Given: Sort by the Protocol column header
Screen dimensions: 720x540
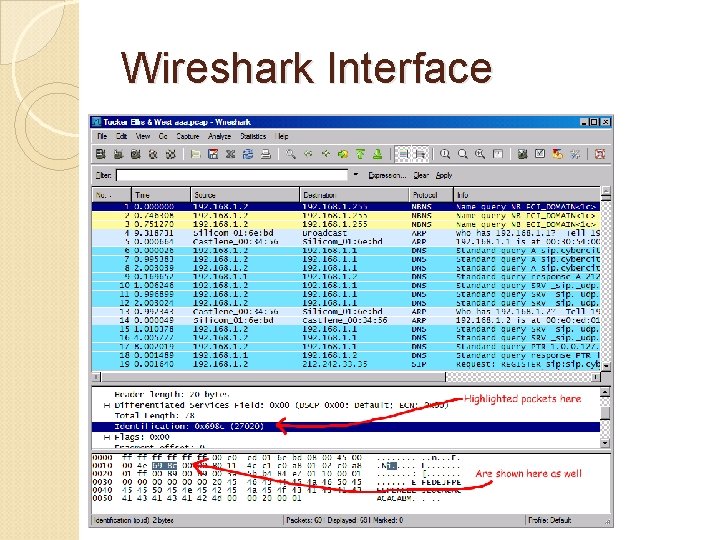Looking at the screenshot, I should [431, 195].
